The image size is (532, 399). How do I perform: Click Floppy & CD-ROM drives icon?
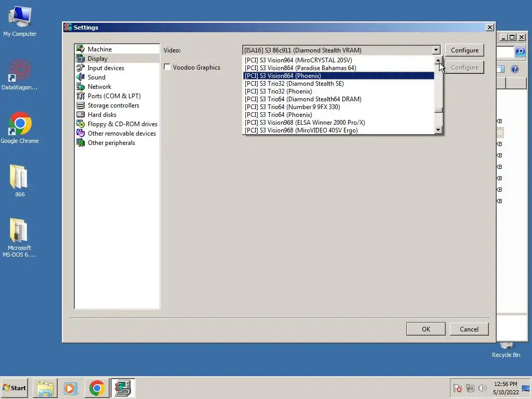[81, 124]
